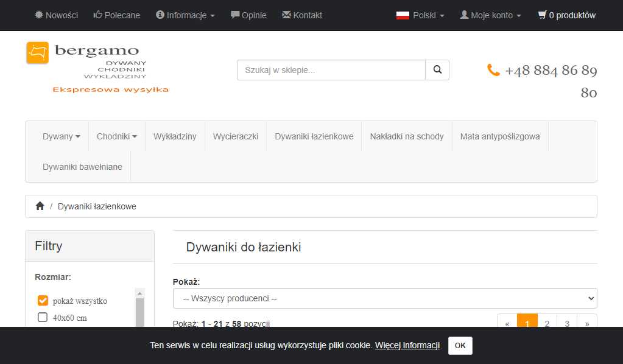Click the Informacje info circle icon

click(x=160, y=15)
